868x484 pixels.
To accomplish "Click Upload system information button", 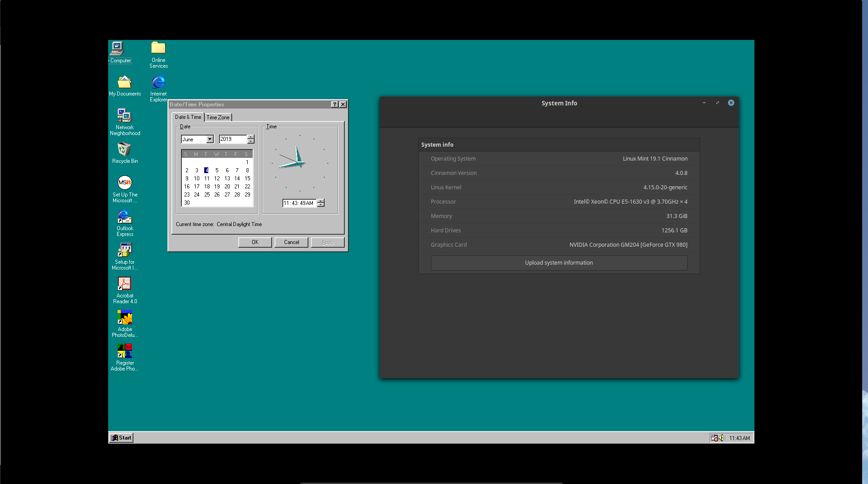I will [x=559, y=263].
